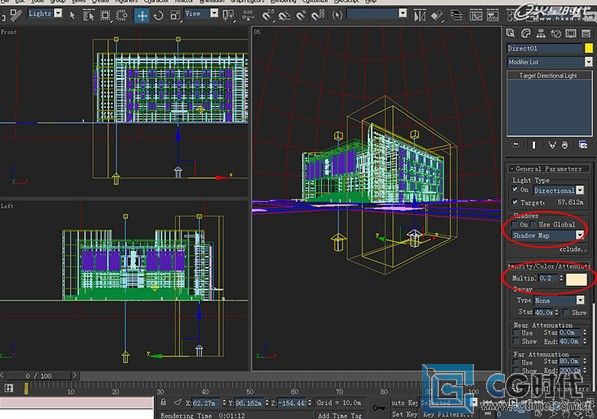Switch to the Utilities command panel tab
The width and height of the screenshot is (597, 419).
coord(586,34)
